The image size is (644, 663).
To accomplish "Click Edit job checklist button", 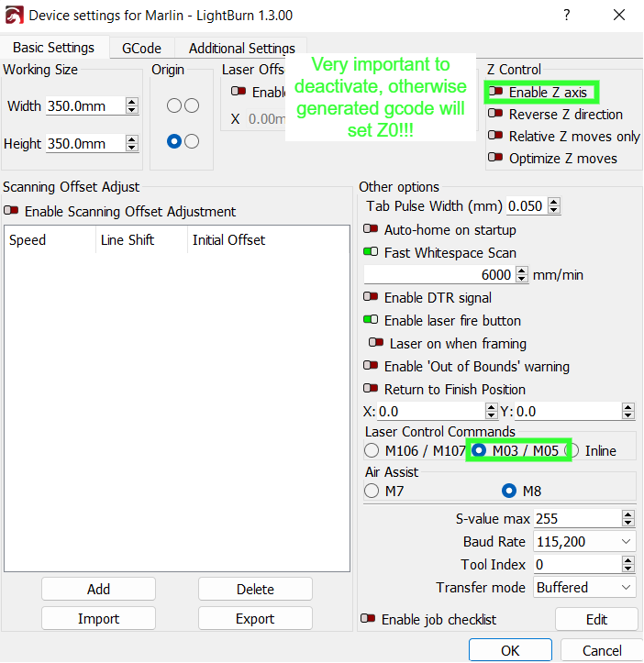I will [596, 620].
